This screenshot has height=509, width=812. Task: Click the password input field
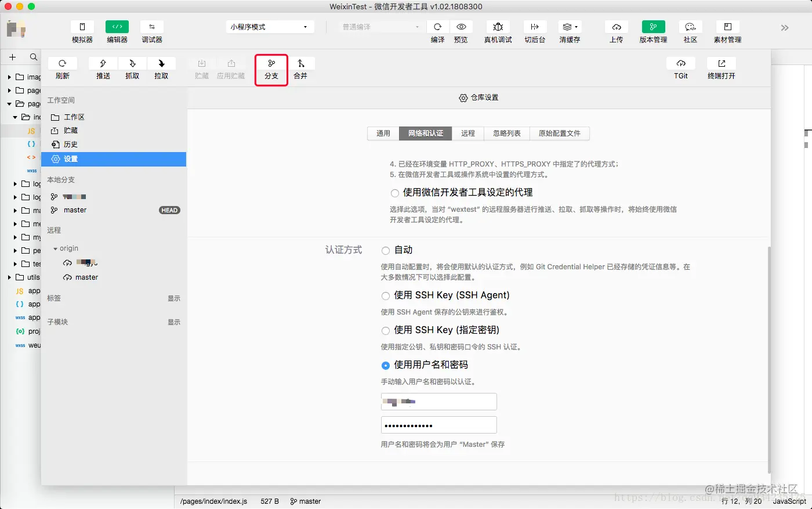[439, 425]
